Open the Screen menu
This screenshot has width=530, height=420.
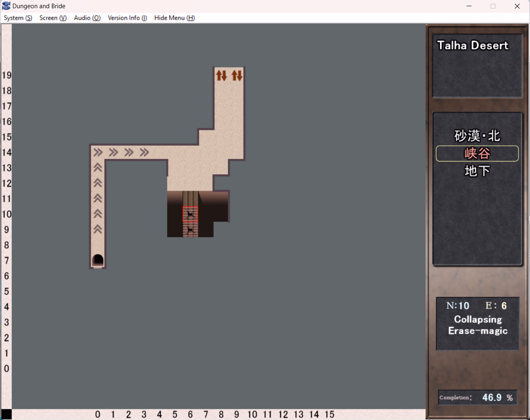pyautogui.click(x=53, y=18)
